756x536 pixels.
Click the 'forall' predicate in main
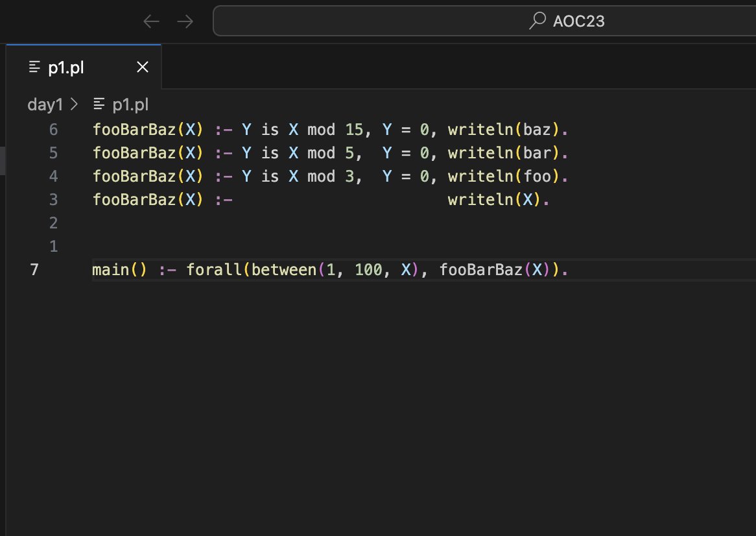[213, 270]
